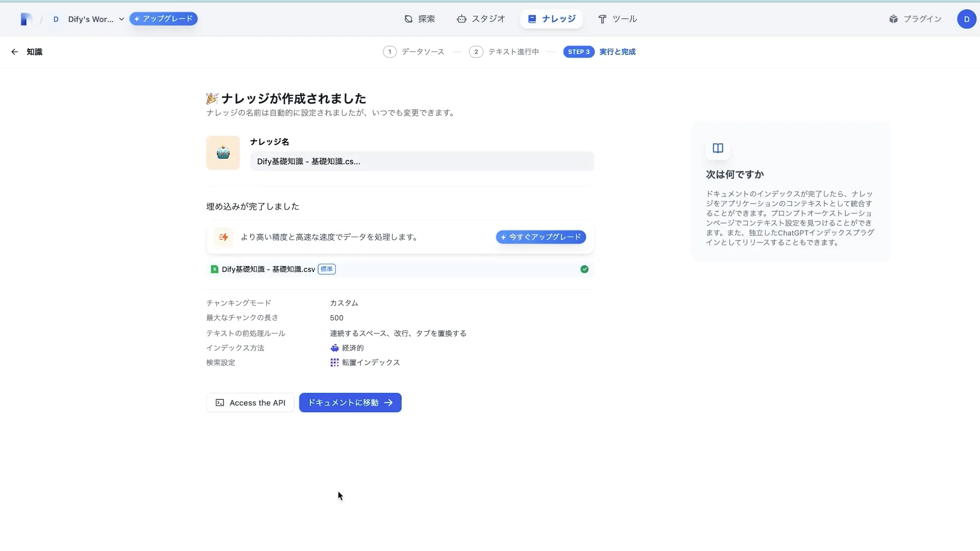Click the ドキュメントに移動 button

click(x=350, y=403)
